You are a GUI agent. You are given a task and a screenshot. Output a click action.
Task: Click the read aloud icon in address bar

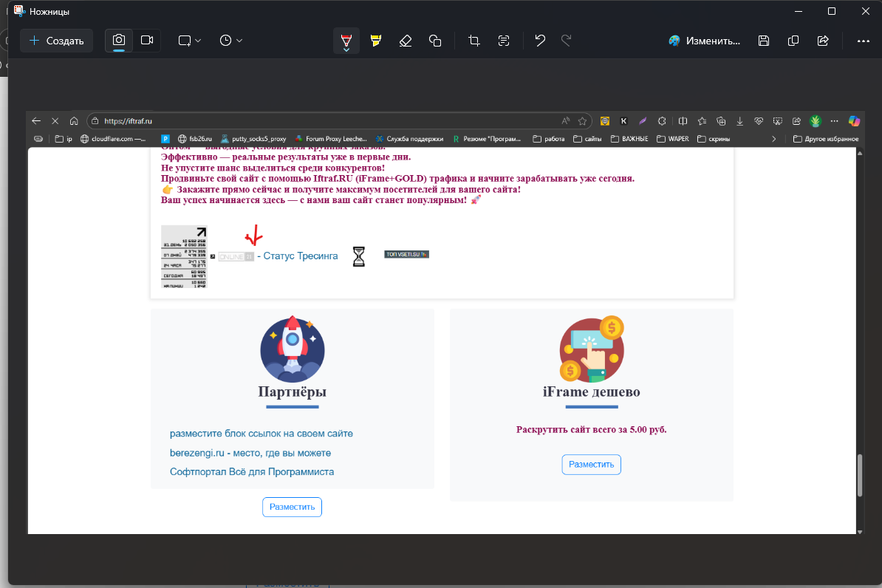[x=565, y=121]
